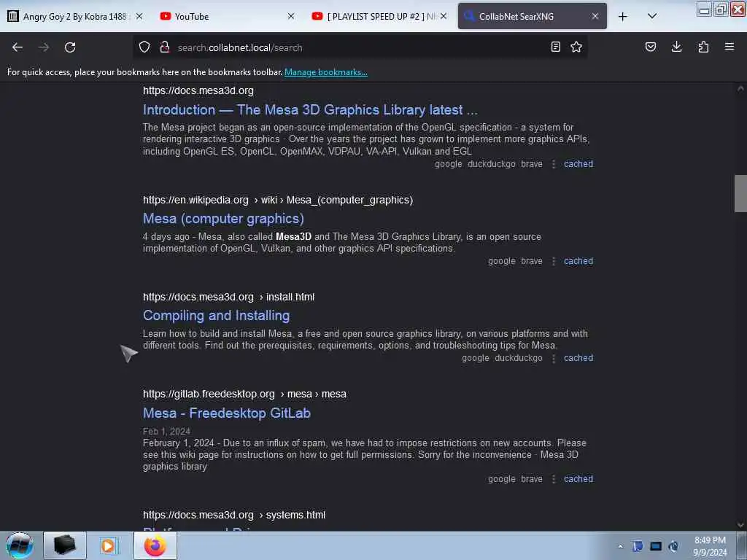Click the gitlab.freedesktop.org mesa URL
Screen dimensions: 747x560
click(244, 394)
